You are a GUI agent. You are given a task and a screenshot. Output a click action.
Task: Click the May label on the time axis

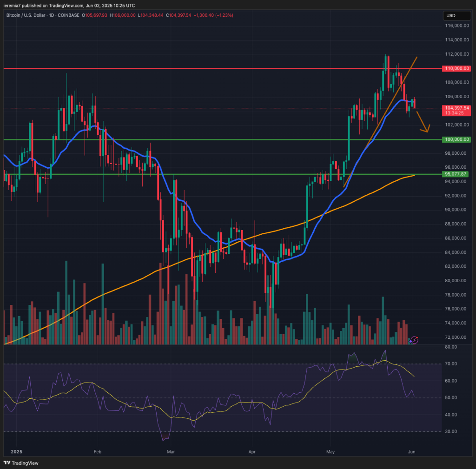[x=331, y=452]
